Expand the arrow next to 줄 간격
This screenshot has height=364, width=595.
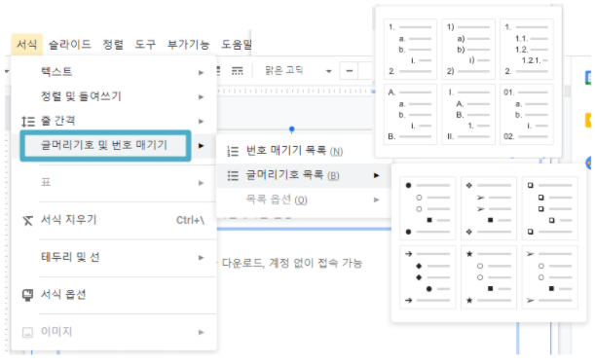[202, 122]
